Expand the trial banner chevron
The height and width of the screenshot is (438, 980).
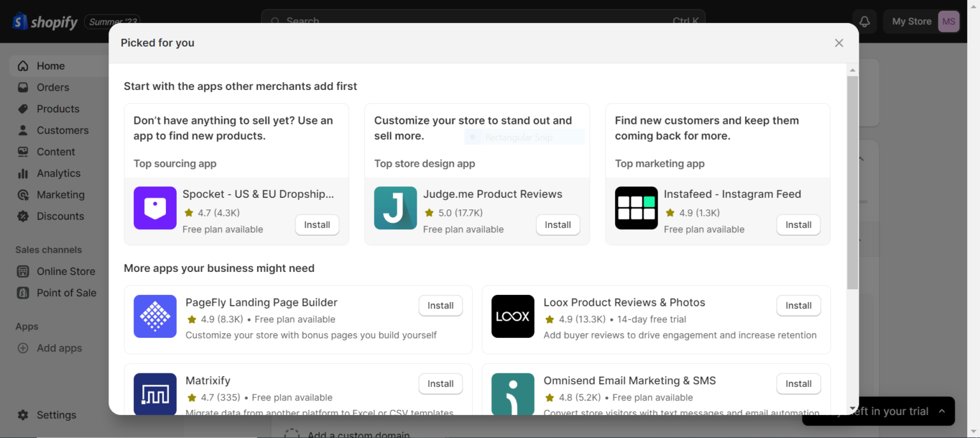coord(942,411)
